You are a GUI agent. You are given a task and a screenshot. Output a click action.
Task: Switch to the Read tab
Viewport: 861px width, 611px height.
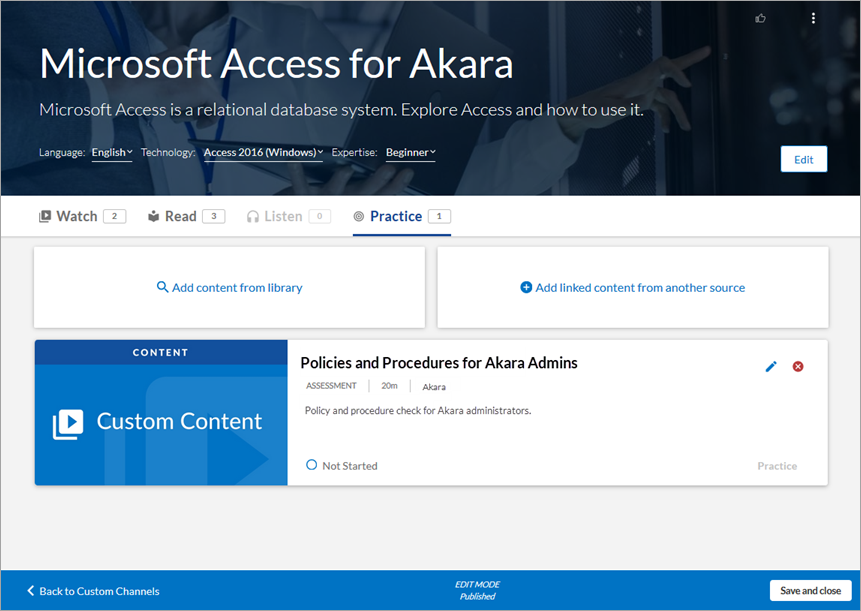pos(180,216)
